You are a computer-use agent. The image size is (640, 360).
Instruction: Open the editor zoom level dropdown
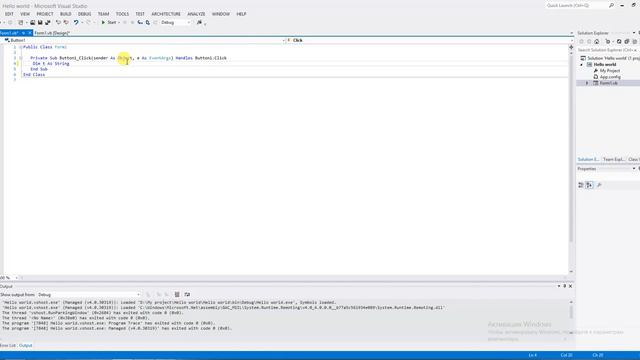9,278
